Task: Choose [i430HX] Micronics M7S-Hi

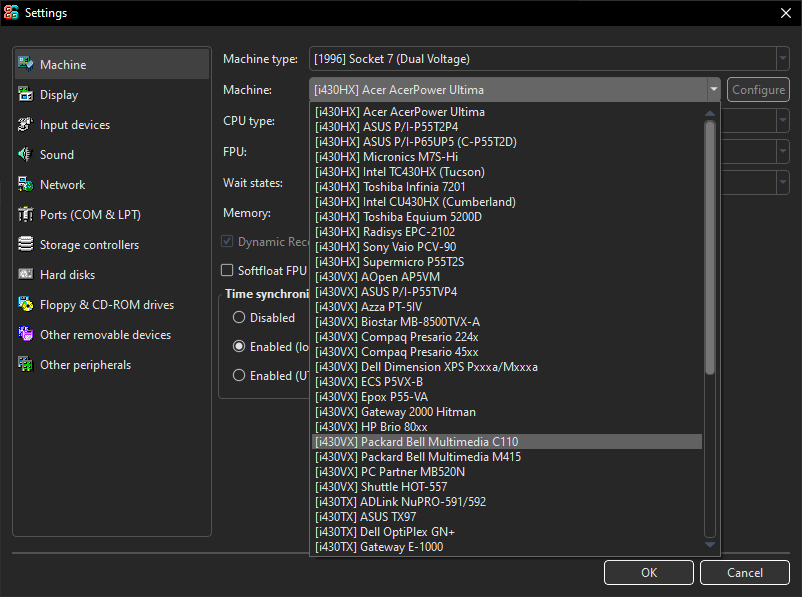Action: 507,157
